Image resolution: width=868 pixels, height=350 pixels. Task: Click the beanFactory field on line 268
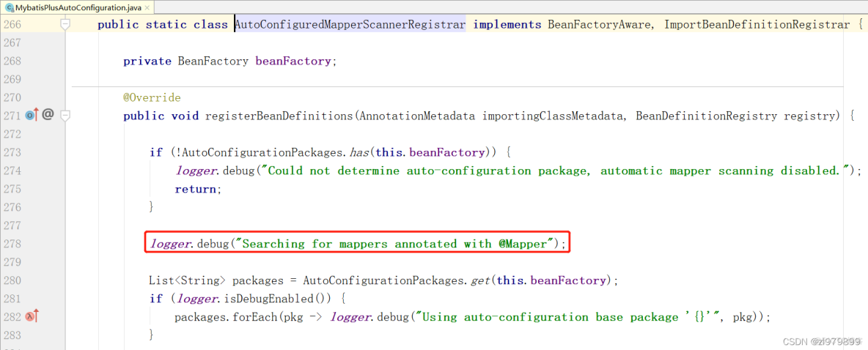[293, 62]
